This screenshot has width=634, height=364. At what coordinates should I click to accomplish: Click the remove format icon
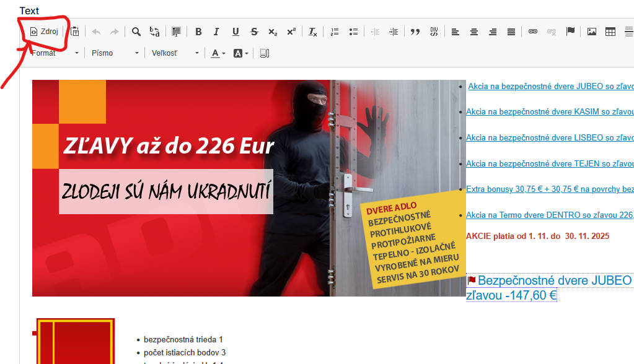click(313, 32)
